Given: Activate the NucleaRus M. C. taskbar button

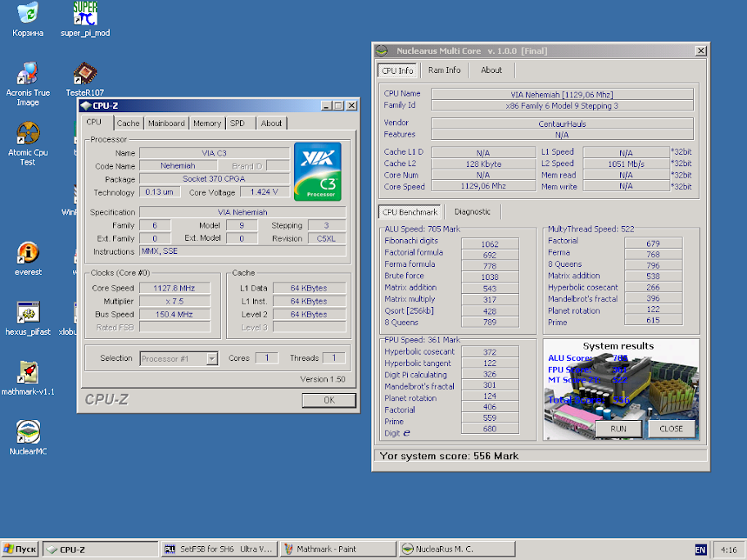Looking at the screenshot, I should [x=457, y=549].
